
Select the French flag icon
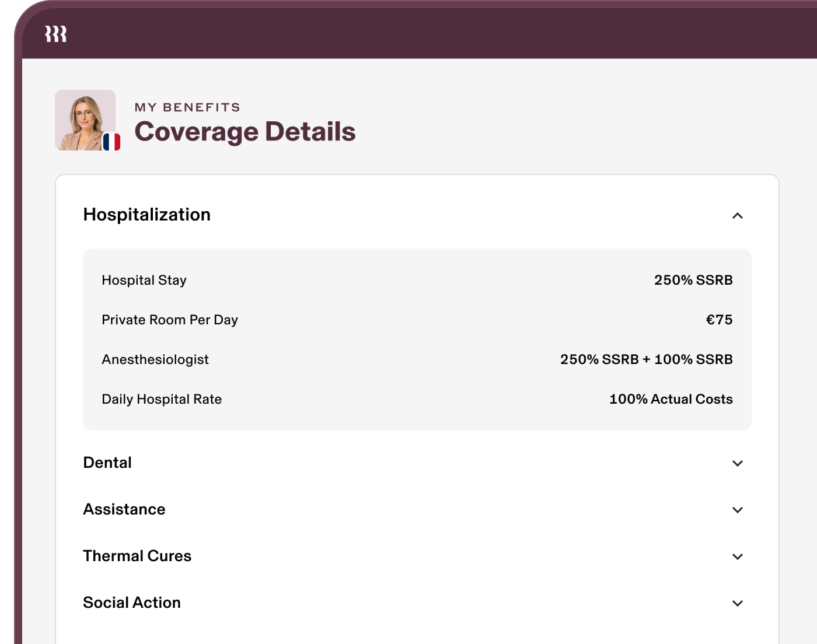coord(113,141)
